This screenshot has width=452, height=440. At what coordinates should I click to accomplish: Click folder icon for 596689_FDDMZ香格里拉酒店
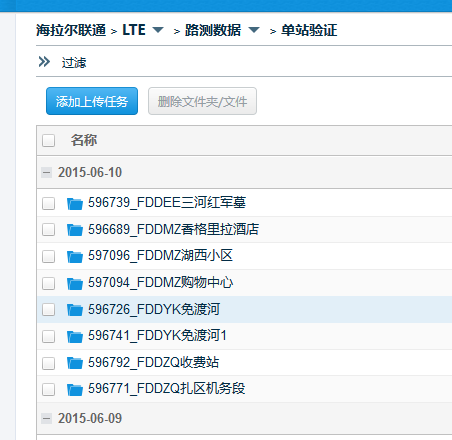75,230
